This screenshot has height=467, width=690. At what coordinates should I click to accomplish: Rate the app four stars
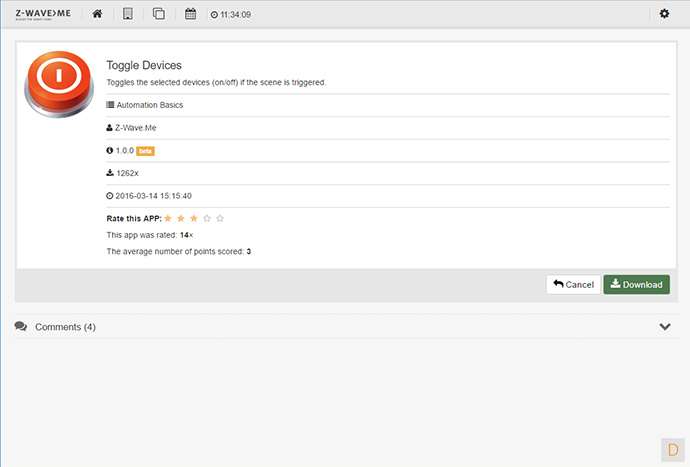207,218
